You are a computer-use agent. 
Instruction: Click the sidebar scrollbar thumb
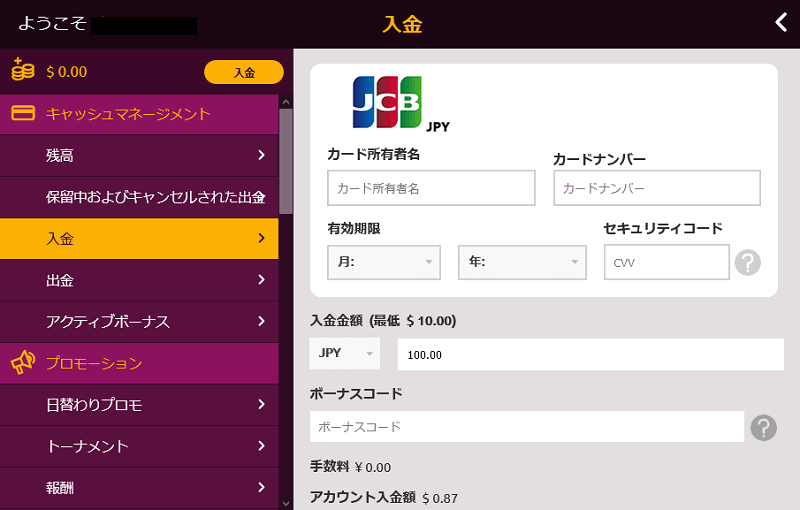[x=286, y=161]
